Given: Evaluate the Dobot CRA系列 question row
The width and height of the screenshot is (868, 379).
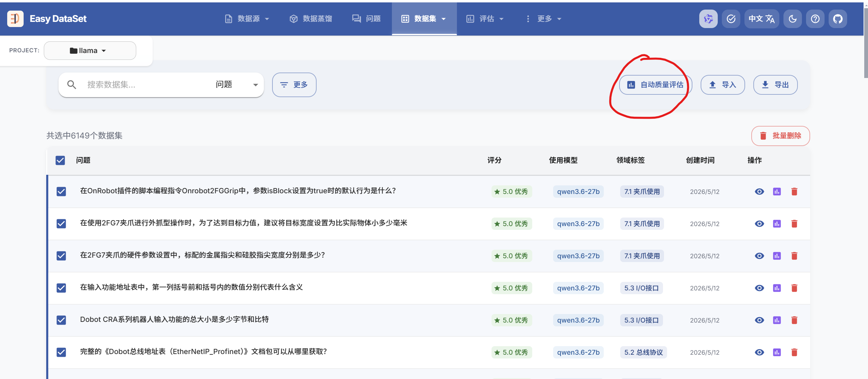Looking at the screenshot, I should click(x=777, y=320).
